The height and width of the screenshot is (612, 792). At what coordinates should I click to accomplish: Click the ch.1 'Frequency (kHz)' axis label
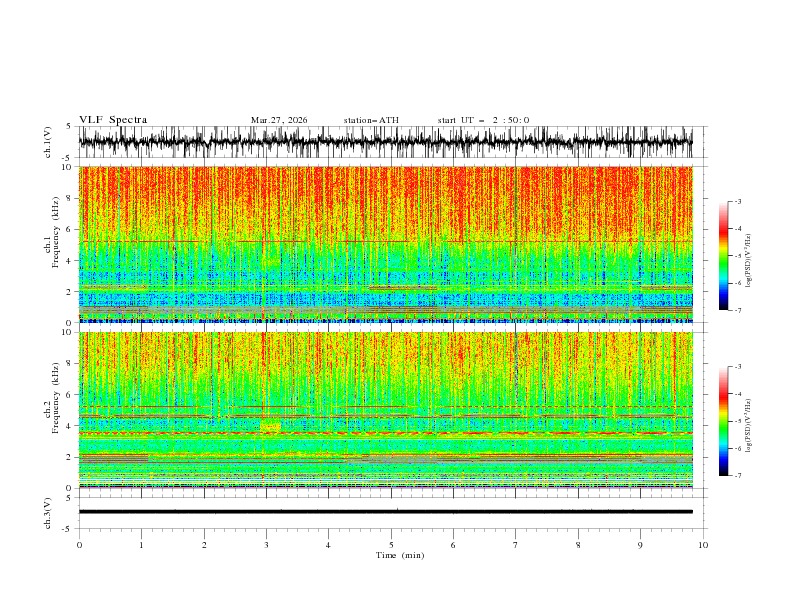57,232
